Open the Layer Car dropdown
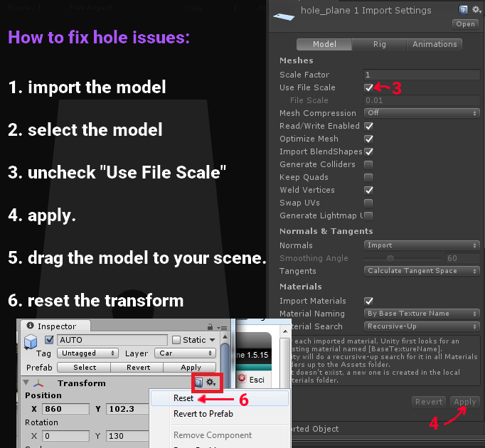Screen dimensions: 485x448 click(185, 353)
